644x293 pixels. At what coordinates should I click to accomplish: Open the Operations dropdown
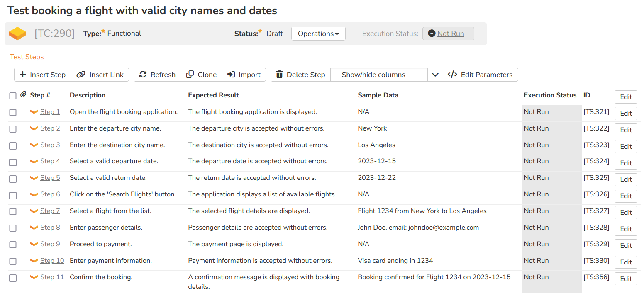point(318,34)
